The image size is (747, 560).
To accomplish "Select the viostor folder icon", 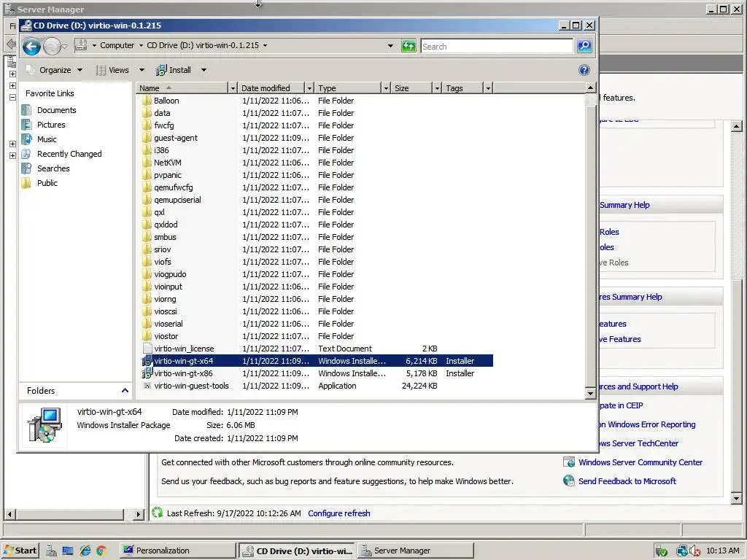I will pyautogui.click(x=147, y=336).
